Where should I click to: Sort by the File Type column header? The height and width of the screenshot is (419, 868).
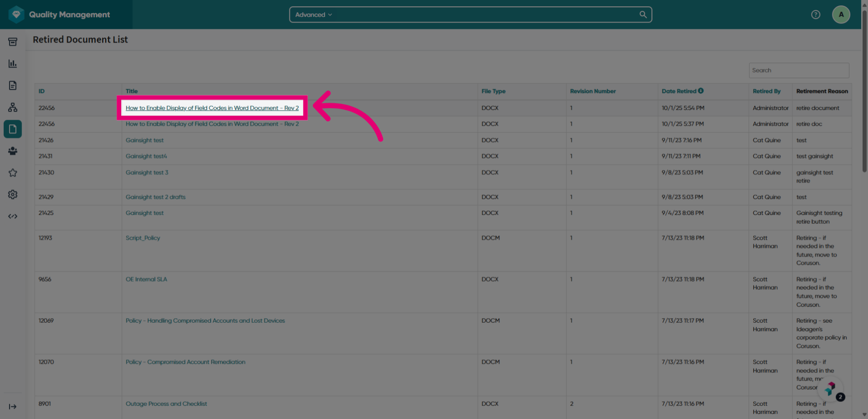click(493, 91)
